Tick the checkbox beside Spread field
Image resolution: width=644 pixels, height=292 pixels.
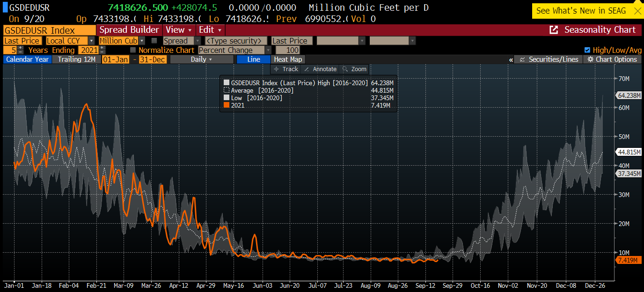coord(154,41)
